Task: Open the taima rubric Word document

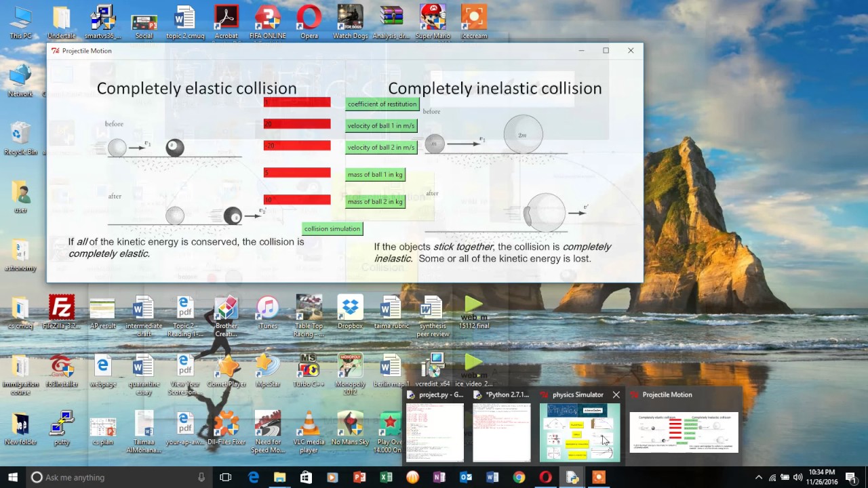Action: (x=391, y=312)
